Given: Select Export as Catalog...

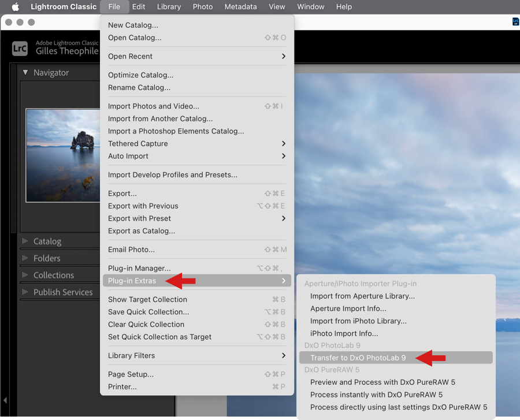Looking at the screenshot, I should [x=197, y=231].
